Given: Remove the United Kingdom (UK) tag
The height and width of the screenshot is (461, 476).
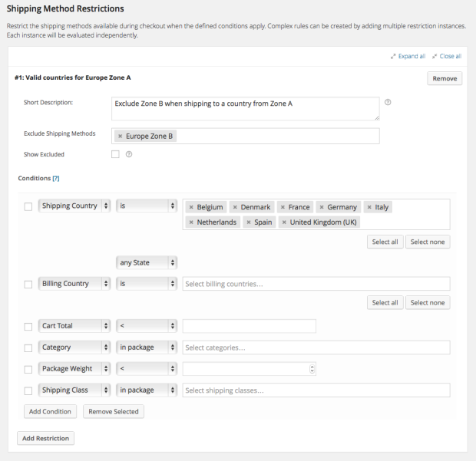Looking at the screenshot, I should [284, 222].
